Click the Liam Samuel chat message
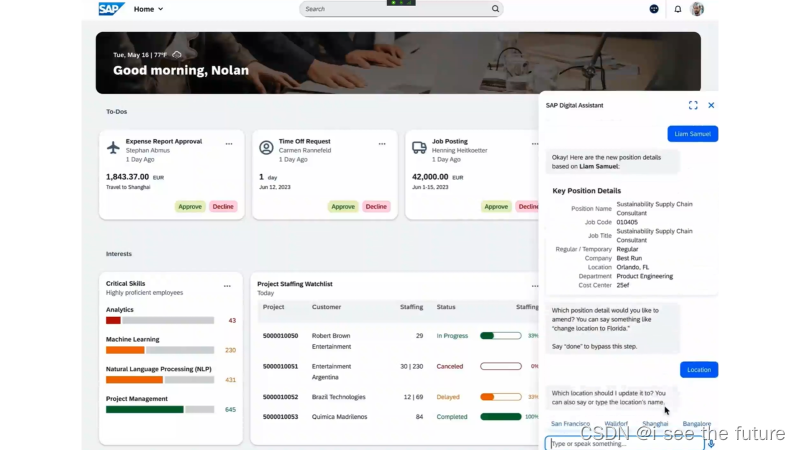 tap(692, 134)
